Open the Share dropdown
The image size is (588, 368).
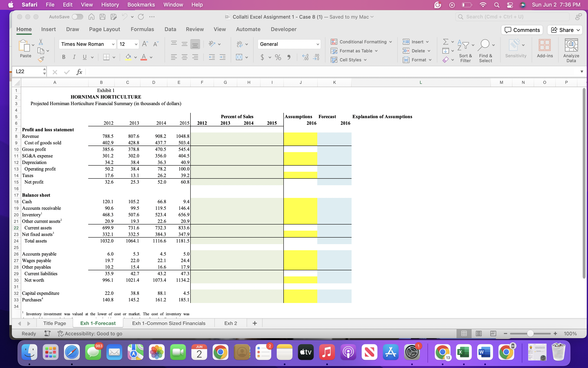tap(578, 30)
